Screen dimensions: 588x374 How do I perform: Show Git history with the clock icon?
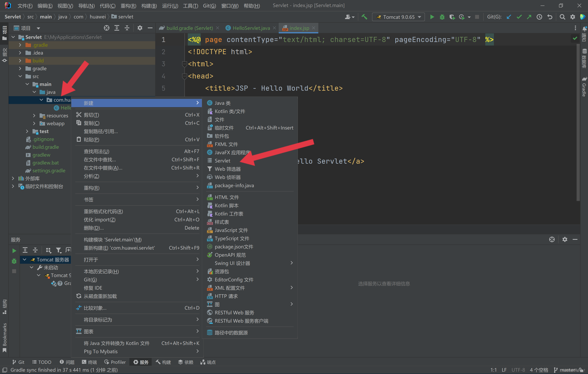click(x=539, y=17)
